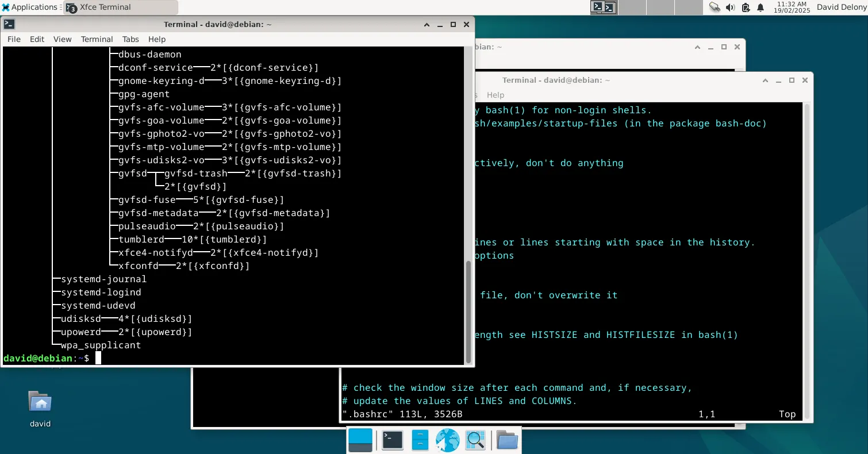Image resolution: width=868 pixels, height=454 pixels.
Task: Open the View menu
Action: coord(62,39)
